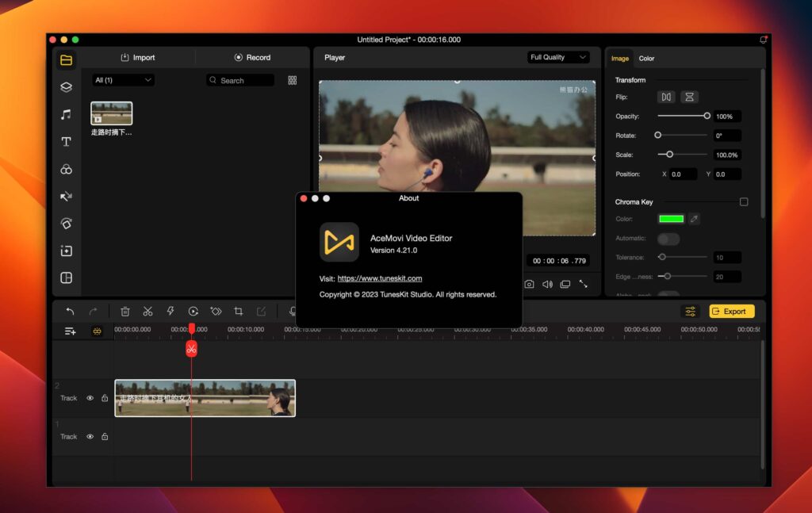Hide Track 2 using its eye icon
Viewport: 812px width, 513px height.
(x=90, y=398)
